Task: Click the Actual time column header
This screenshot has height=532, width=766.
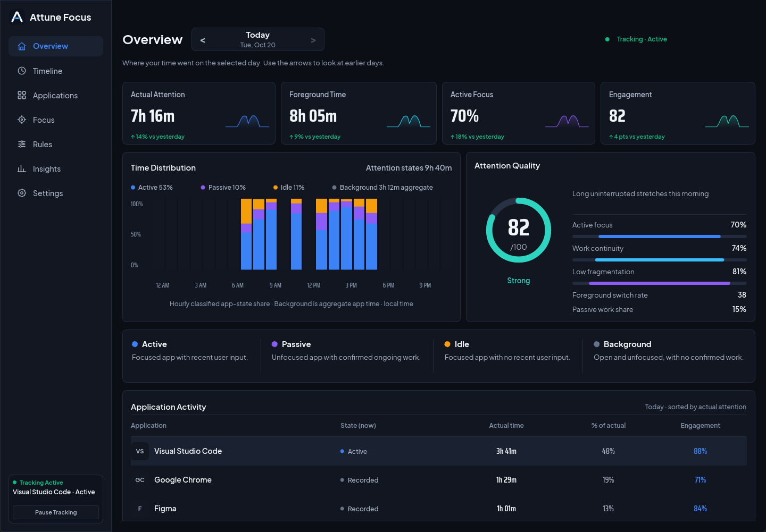Action: coord(506,426)
